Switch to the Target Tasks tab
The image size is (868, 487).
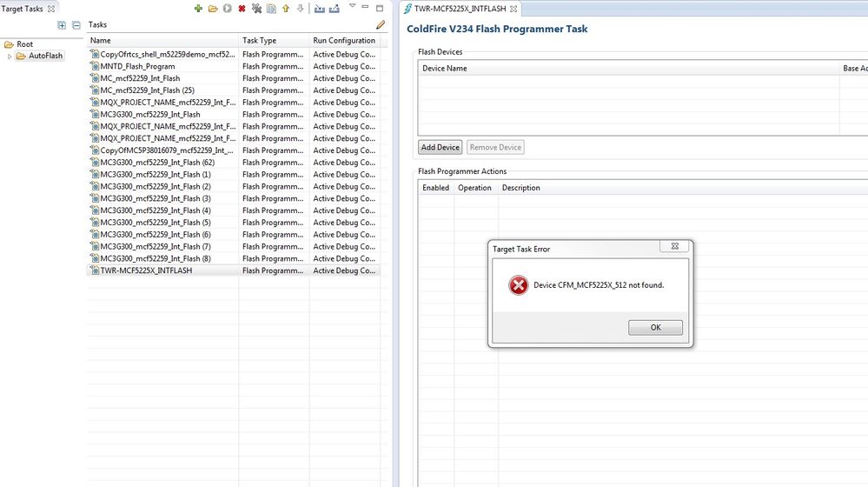pos(23,9)
